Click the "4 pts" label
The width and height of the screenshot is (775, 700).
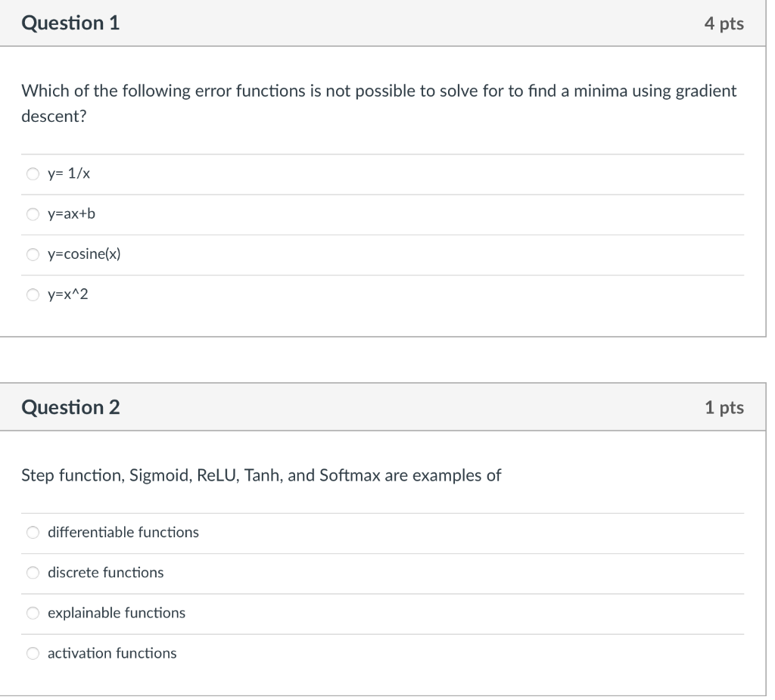tap(724, 23)
